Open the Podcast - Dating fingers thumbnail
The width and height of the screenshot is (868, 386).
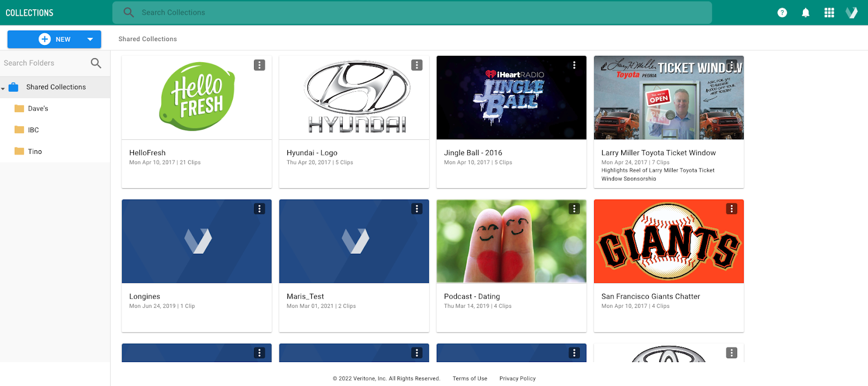512,241
